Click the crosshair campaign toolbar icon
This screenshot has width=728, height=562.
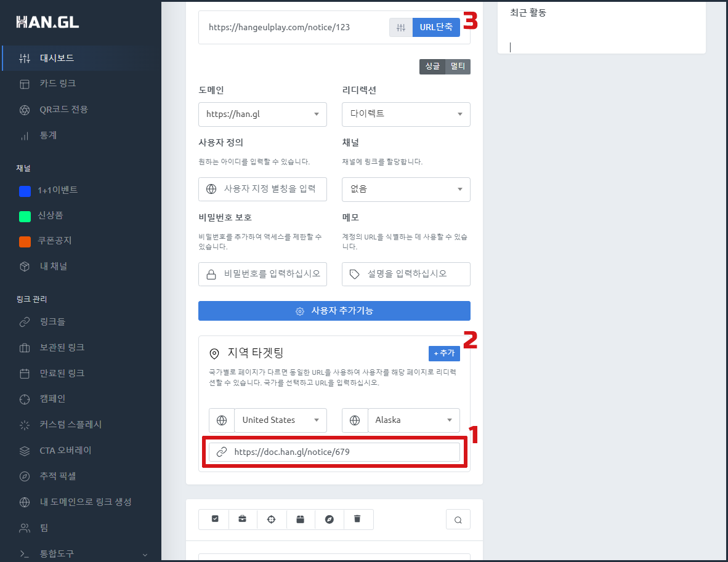(271, 519)
